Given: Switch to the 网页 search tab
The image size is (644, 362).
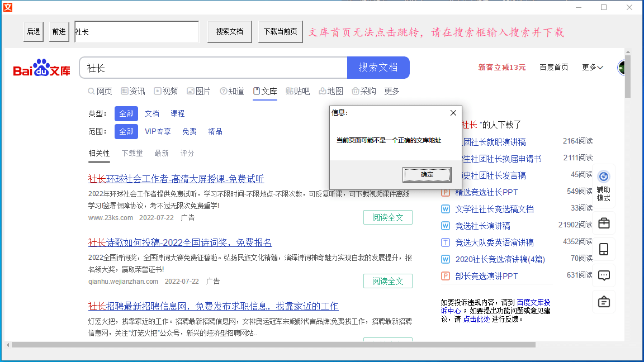Looking at the screenshot, I should [100, 91].
